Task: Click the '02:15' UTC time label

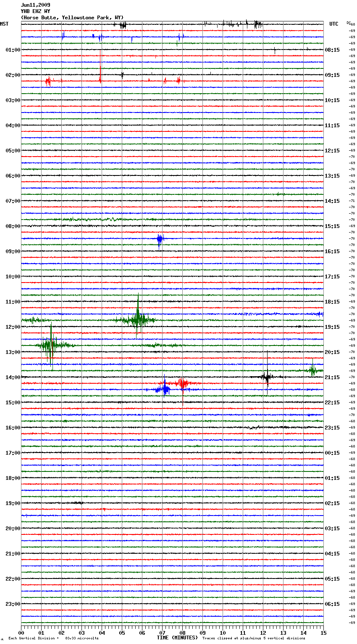Action: pos(332,503)
